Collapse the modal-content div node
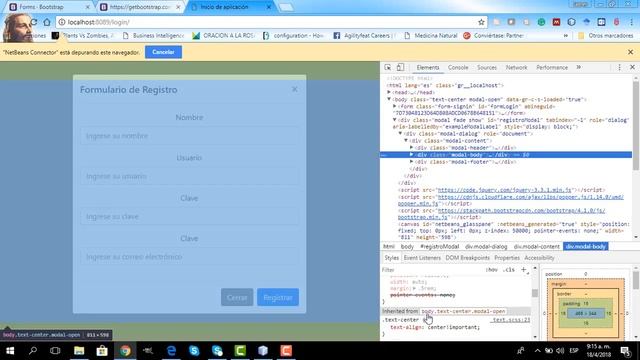This screenshot has height=360, width=640. coord(406,140)
